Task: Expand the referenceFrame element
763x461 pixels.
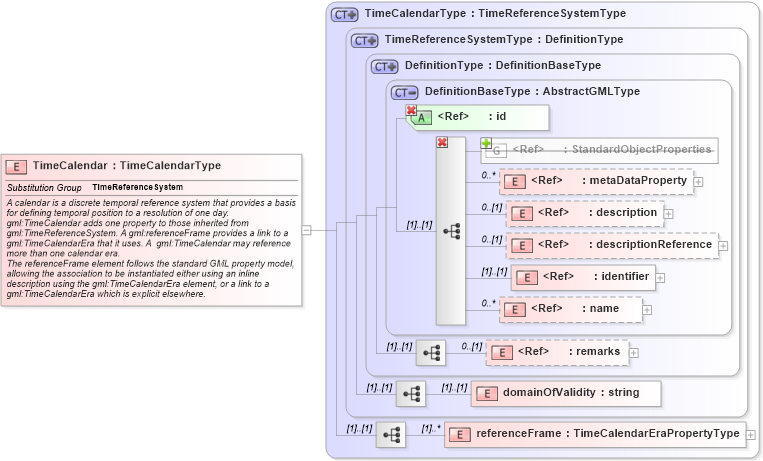Action: coord(751,435)
